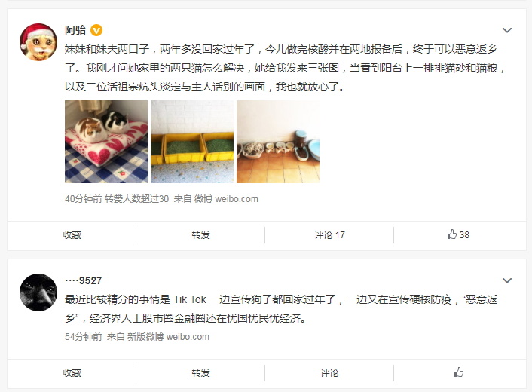The width and height of the screenshot is (532, 392).
Task: Open 评论 on ····9527's post
Action: 329,372
